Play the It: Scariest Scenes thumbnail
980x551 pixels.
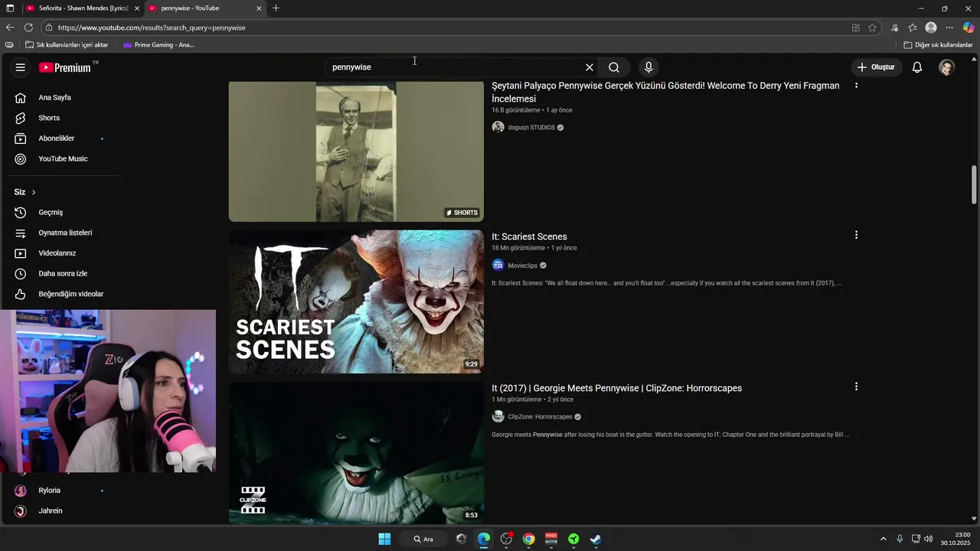click(356, 302)
